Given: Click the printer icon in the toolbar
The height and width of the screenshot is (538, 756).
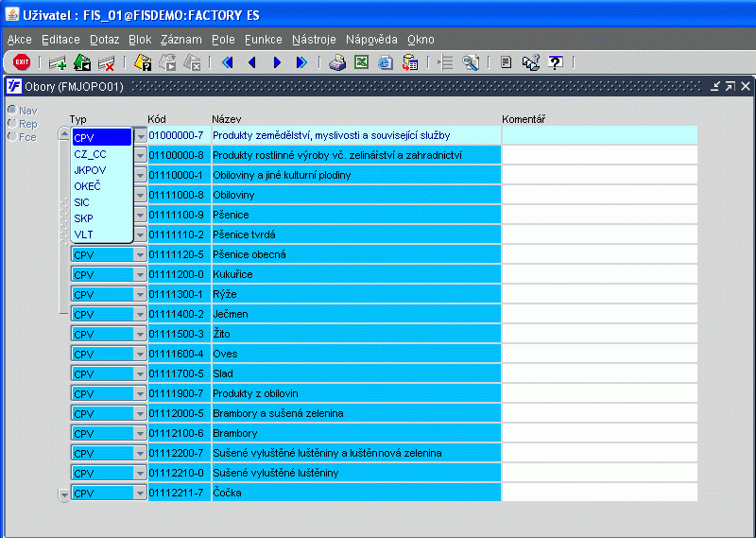Looking at the screenshot, I should coord(336,62).
